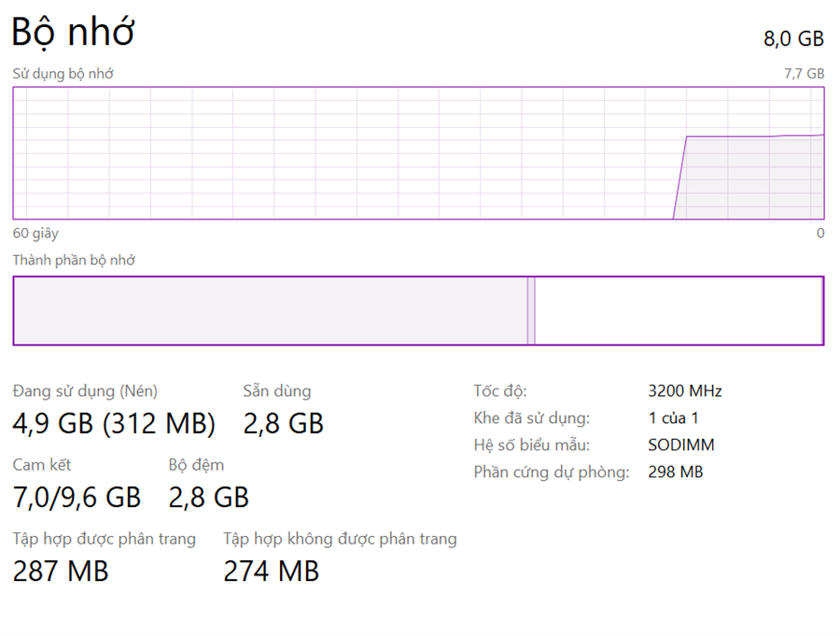Click the "60 giây" time axis label

(35, 233)
